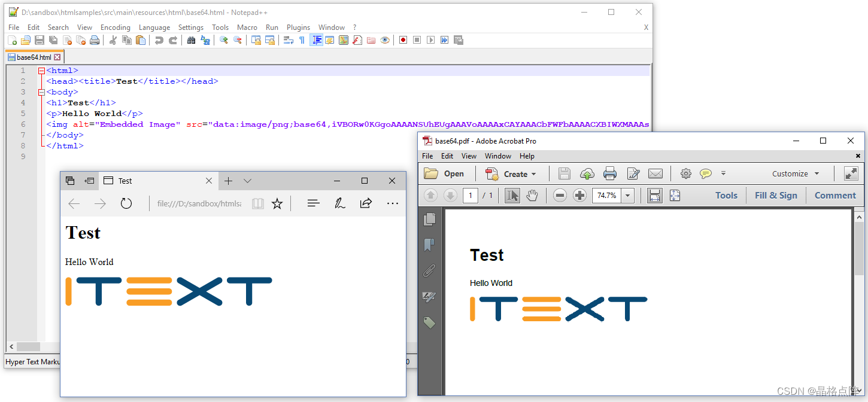This screenshot has width=868, height=402.
Task: Open the Attachments paperclip panel in Acrobat
Action: click(429, 271)
